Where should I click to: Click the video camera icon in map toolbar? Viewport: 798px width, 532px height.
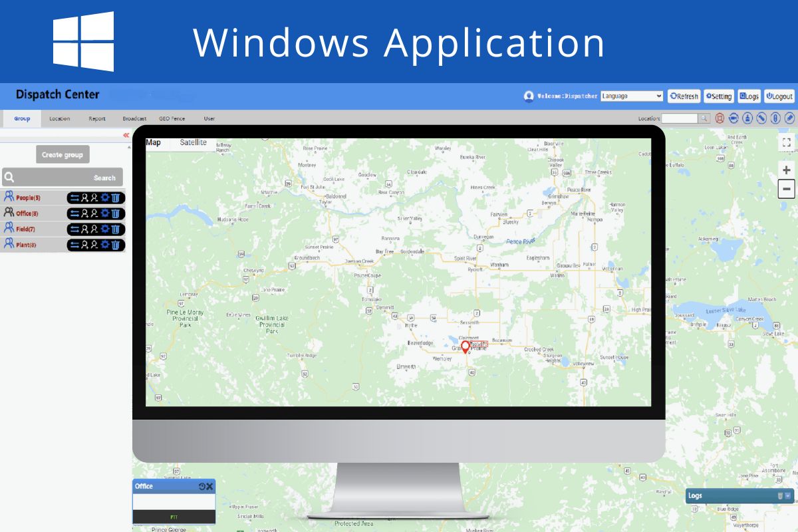click(x=733, y=118)
